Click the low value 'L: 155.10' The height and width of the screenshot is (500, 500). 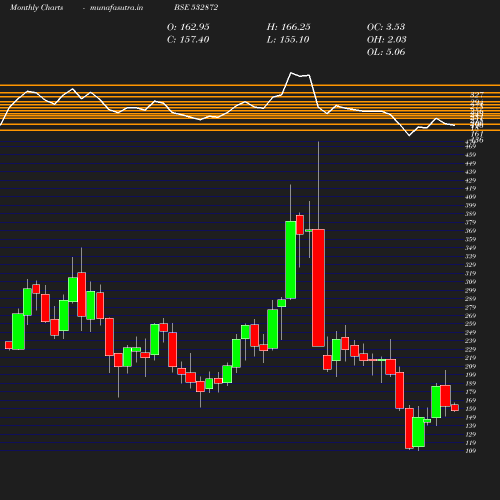288,40
